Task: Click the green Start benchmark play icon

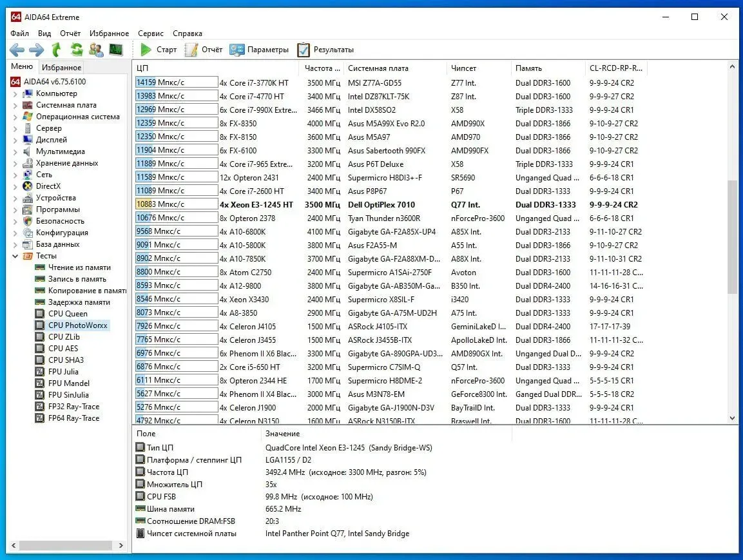Action: point(146,50)
